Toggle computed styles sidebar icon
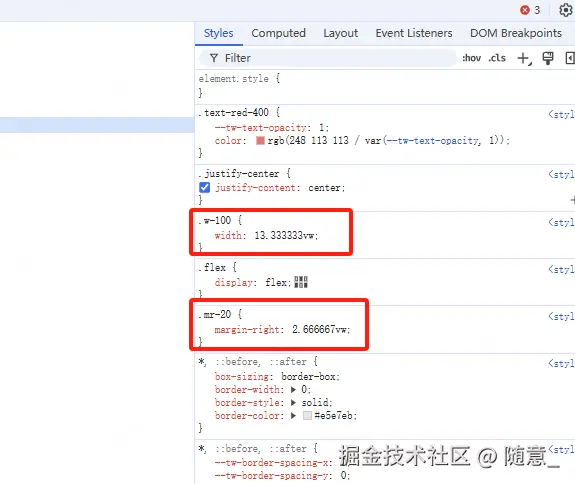Screen dimensions: 575x484 [x=570, y=58]
